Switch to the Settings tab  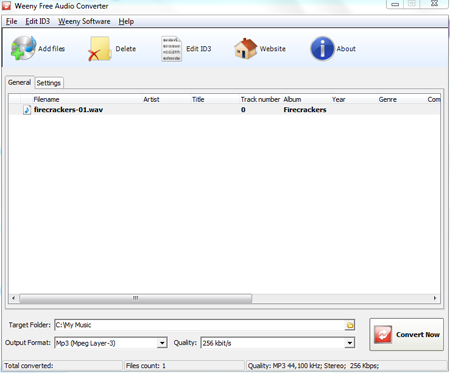(x=49, y=83)
